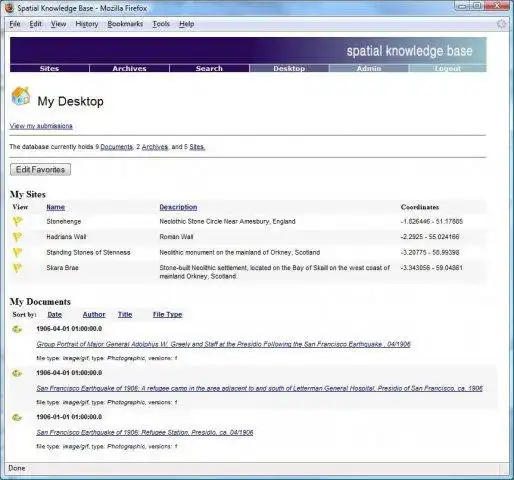Open the View menu
The width and height of the screenshot is (514, 480).
coord(58,24)
